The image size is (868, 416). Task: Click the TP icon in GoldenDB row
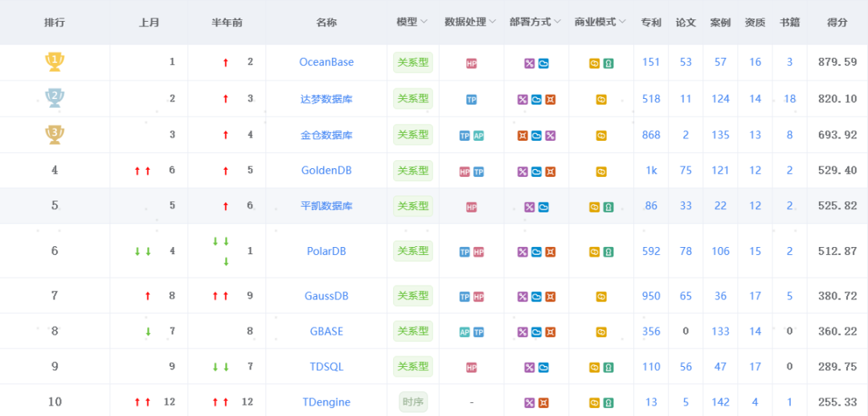point(479,171)
